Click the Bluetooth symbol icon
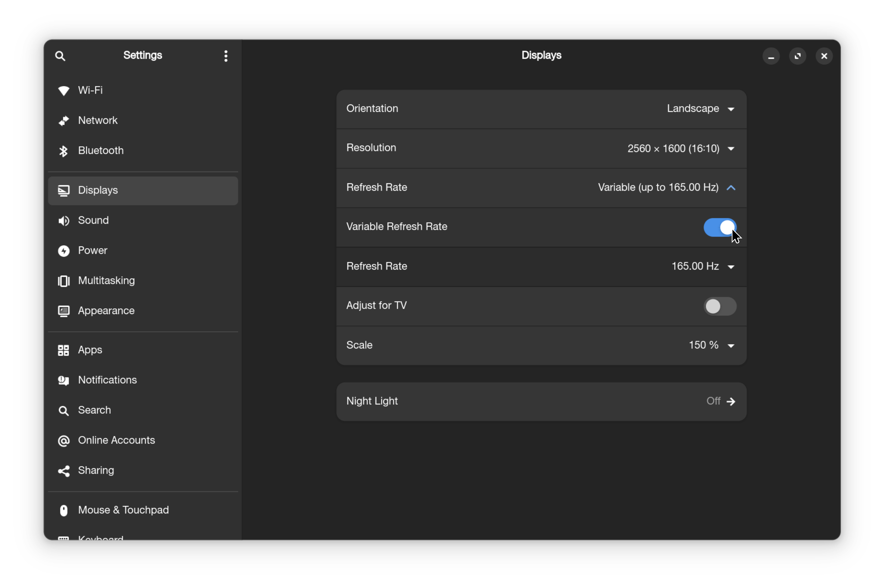The width and height of the screenshot is (885, 588). coord(64,151)
